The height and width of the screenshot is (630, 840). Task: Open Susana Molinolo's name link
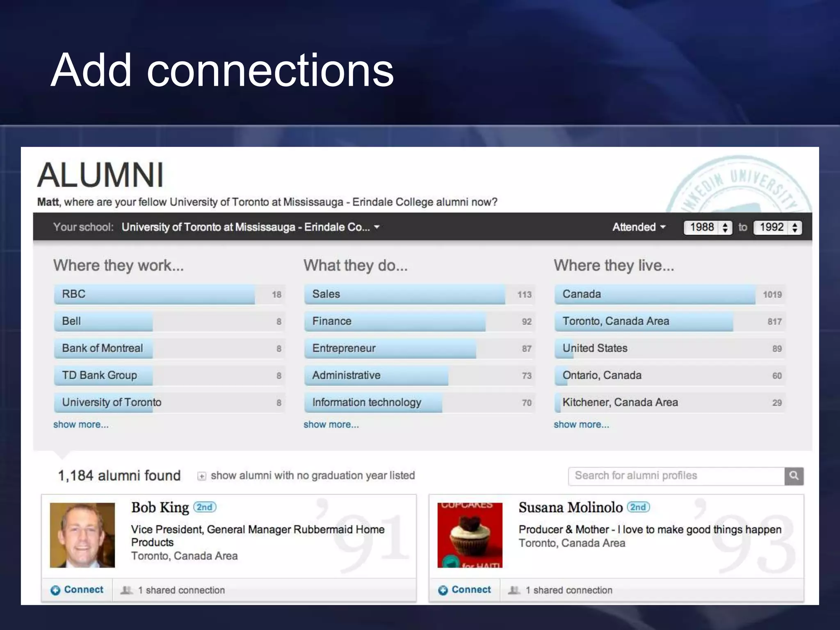pos(571,508)
